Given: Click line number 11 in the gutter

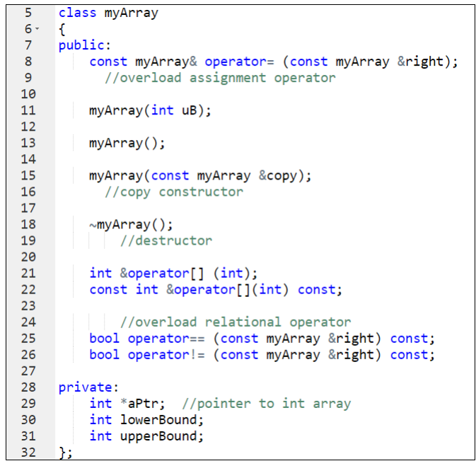Looking at the screenshot, I should (x=28, y=110).
